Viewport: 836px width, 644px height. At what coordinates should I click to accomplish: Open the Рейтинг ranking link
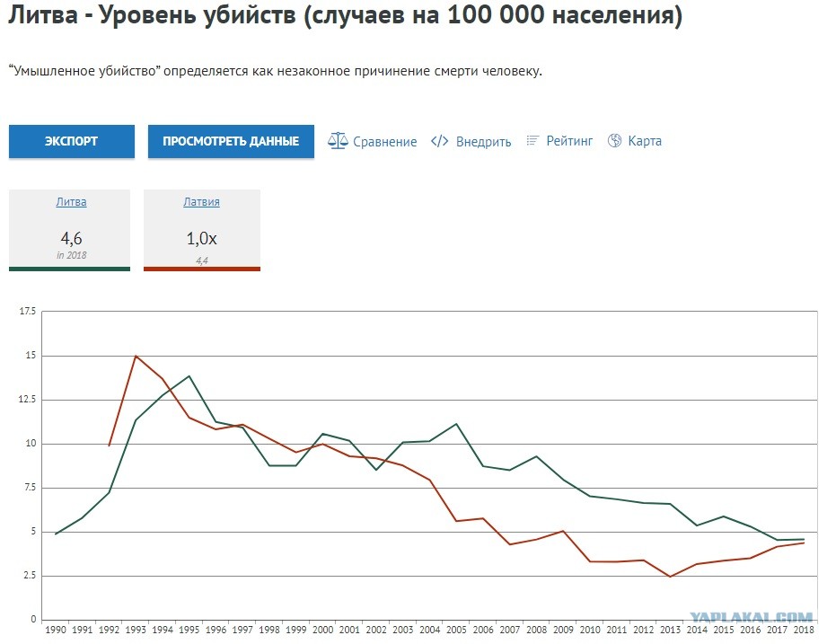tap(569, 141)
